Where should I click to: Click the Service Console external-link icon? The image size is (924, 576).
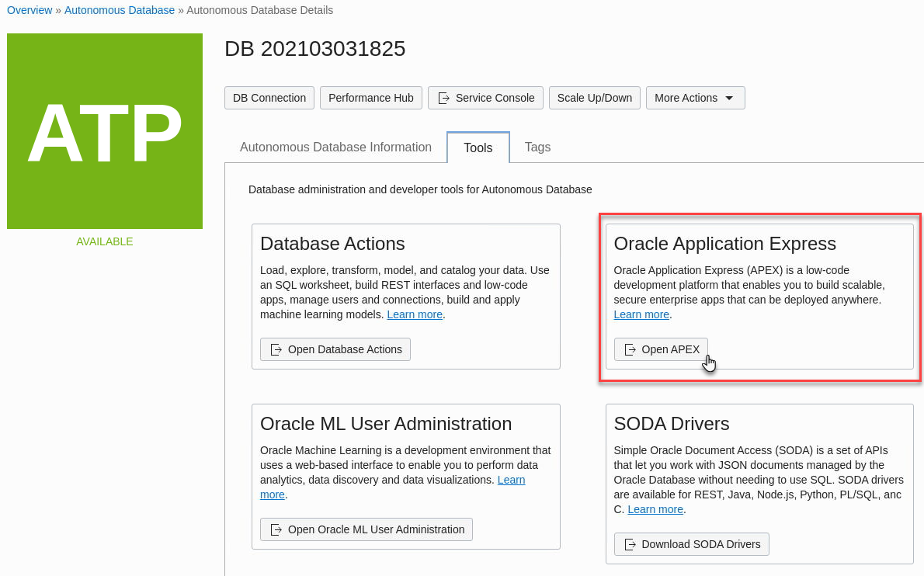click(443, 99)
